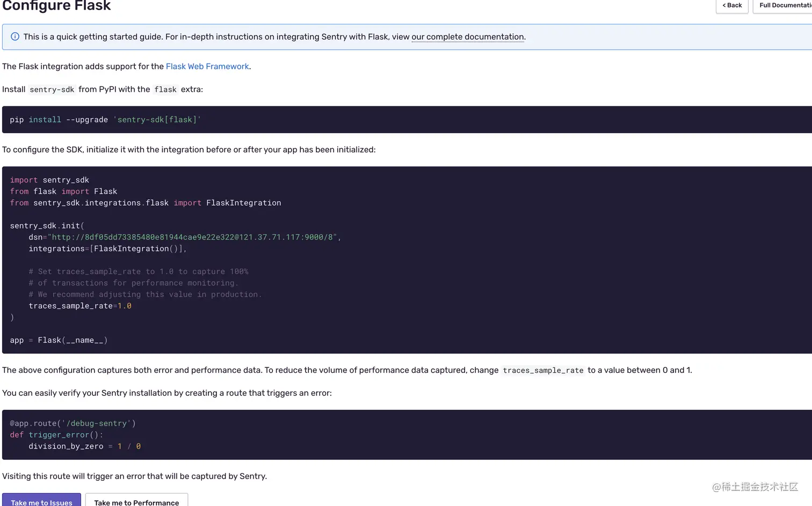Select the pip install --upgrade command line
This screenshot has width=812, height=506.
point(105,119)
